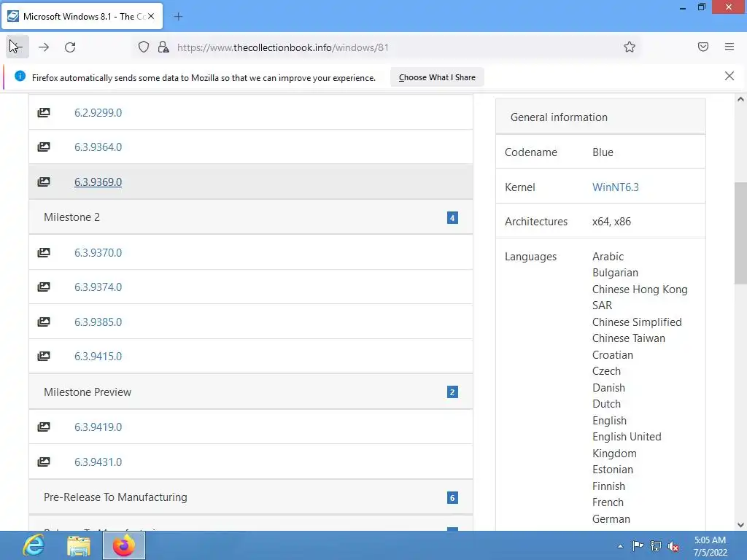
Task: Reload the current page
Action: point(70,47)
